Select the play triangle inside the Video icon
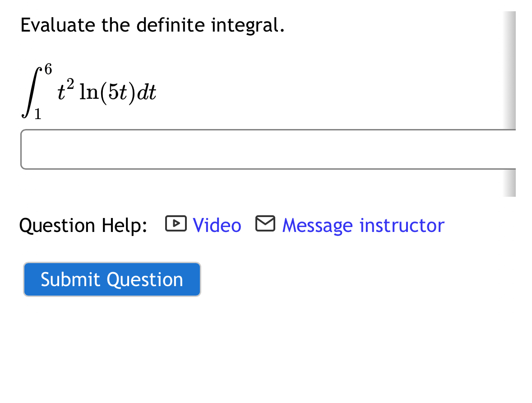 click(x=177, y=223)
